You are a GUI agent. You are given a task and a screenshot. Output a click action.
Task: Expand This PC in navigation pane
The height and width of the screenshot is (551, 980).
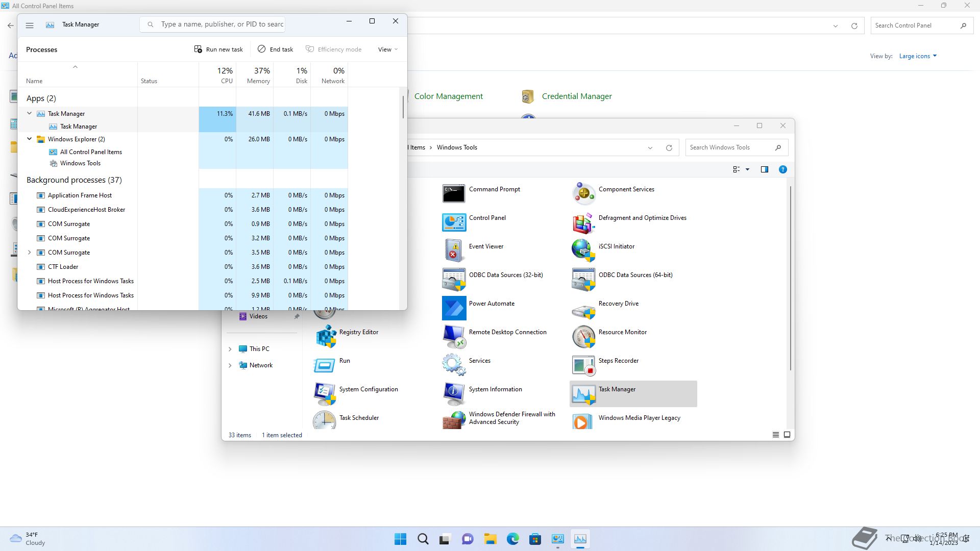click(230, 349)
